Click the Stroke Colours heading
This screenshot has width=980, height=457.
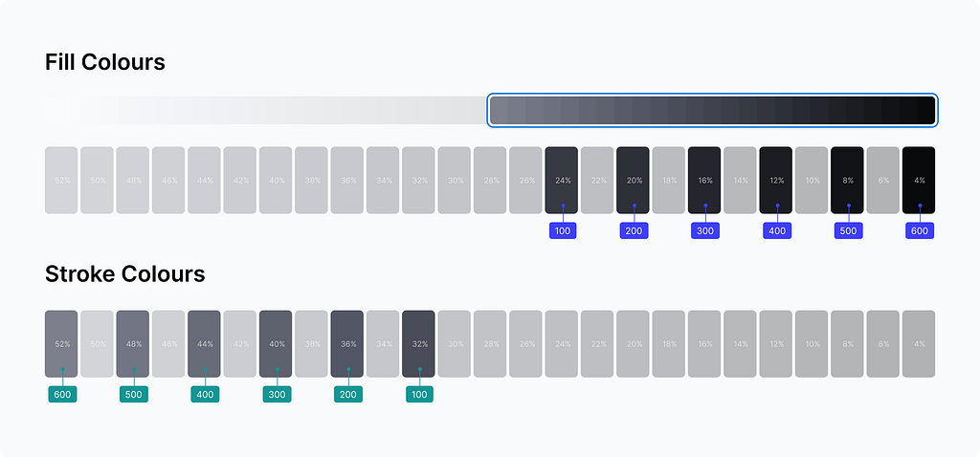125,274
